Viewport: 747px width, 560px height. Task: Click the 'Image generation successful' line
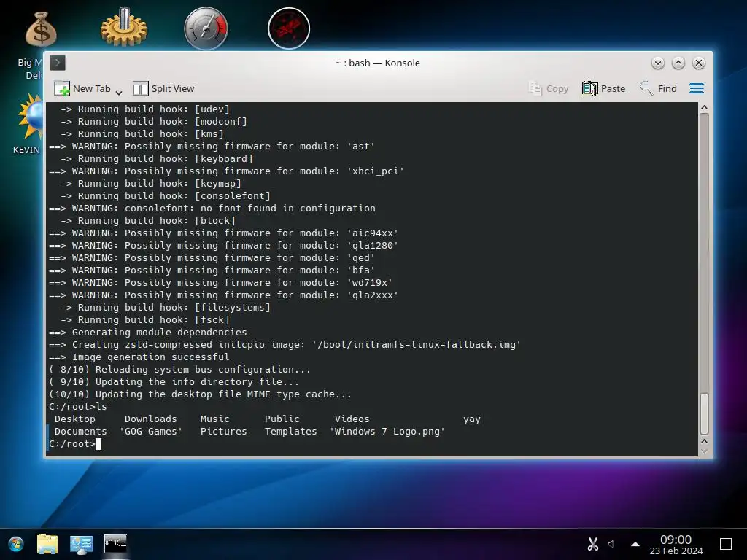pyautogui.click(x=139, y=357)
